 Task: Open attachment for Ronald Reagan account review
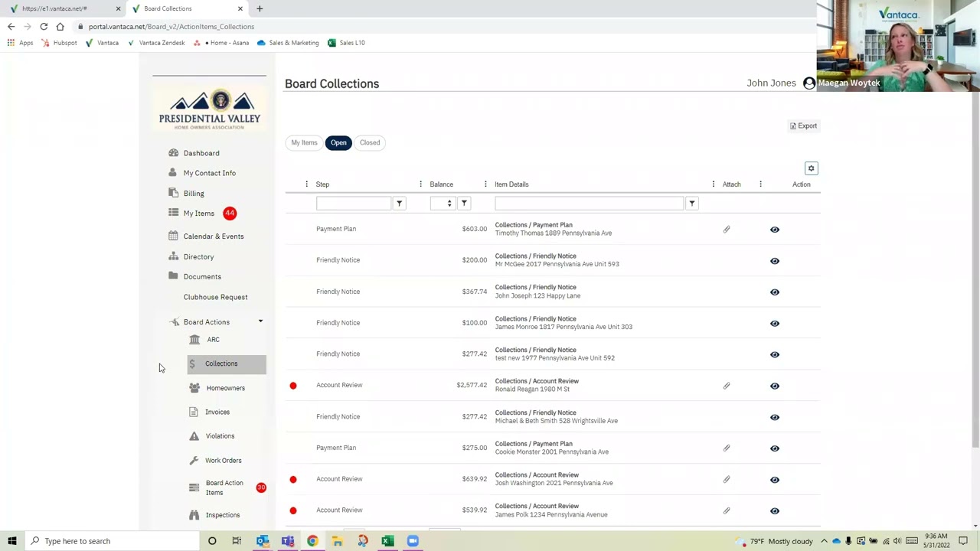point(727,386)
